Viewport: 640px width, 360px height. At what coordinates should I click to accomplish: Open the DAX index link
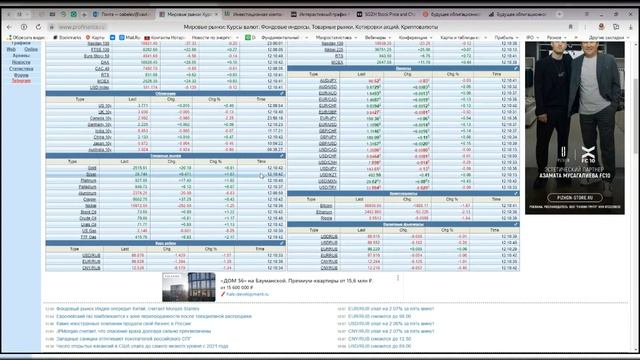(105, 62)
